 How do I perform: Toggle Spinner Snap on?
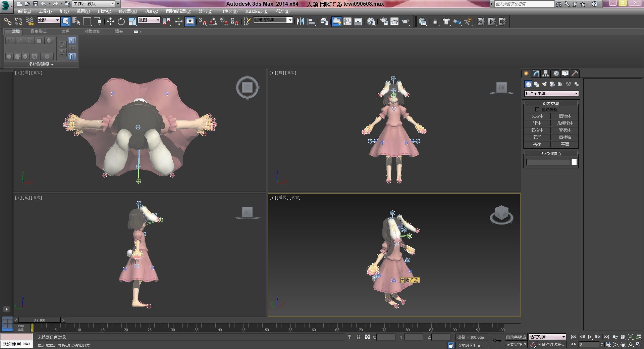coord(235,21)
